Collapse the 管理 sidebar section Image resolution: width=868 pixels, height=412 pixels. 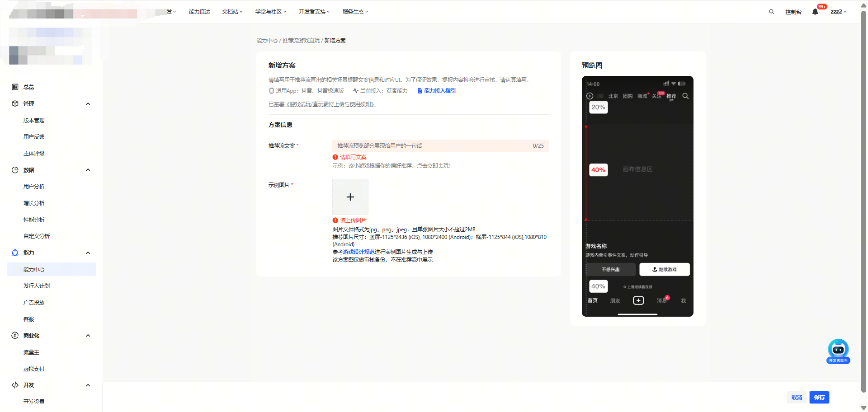coord(88,104)
